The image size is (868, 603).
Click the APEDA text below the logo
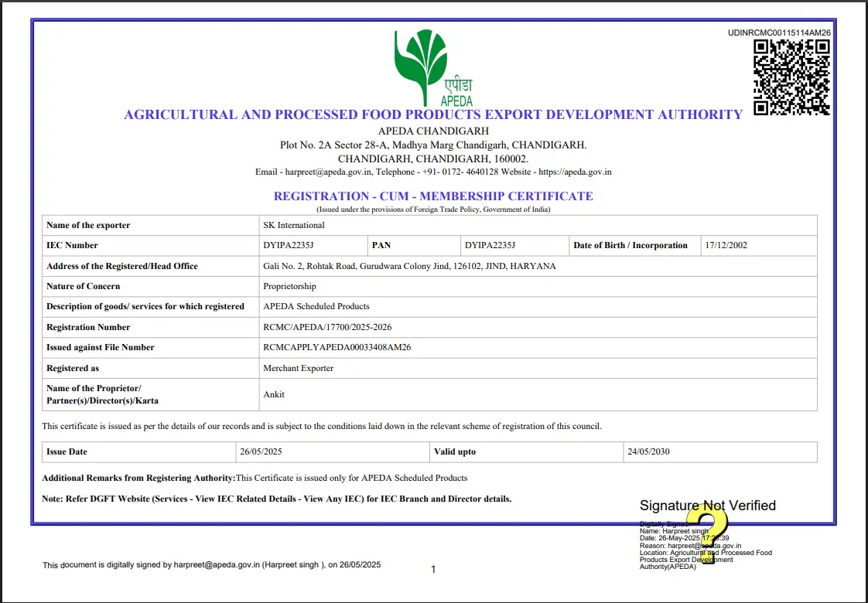coord(456,100)
